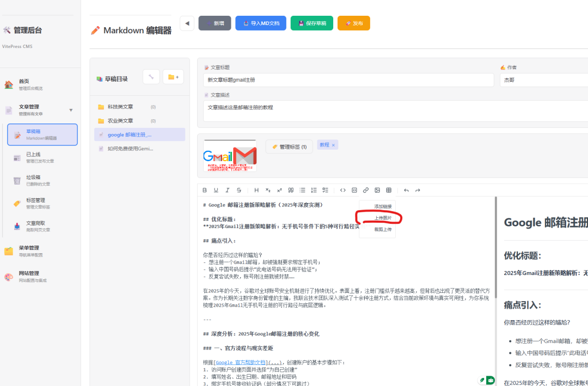Toggle bold formatting in the editor toolbar
Image resolution: width=588 pixels, height=386 pixels.
click(x=204, y=190)
